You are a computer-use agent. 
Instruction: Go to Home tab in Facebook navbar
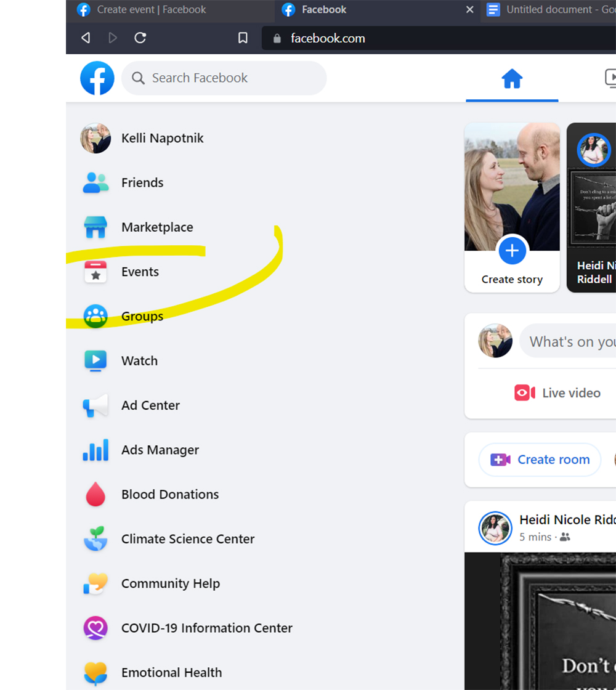[x=512, y=79]
